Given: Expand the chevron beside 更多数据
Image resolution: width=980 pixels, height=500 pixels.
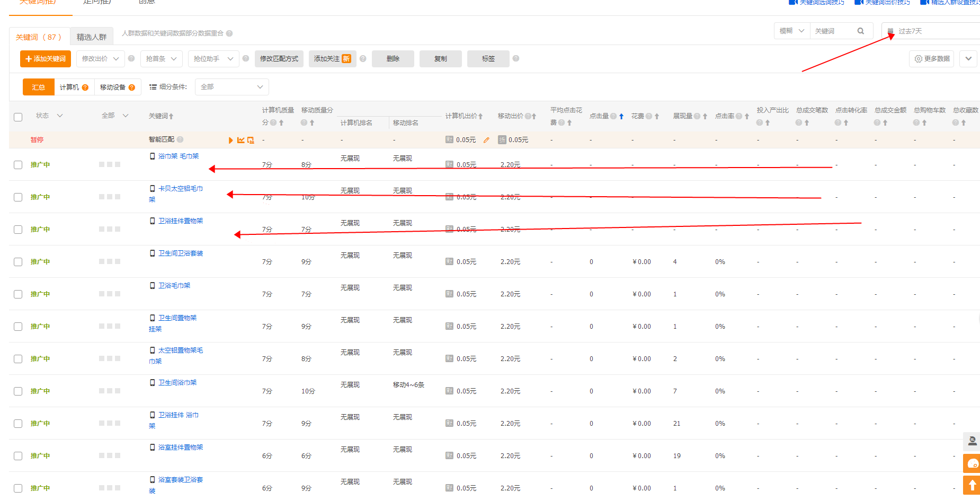Looking at the screenshot, I should 968,59.
